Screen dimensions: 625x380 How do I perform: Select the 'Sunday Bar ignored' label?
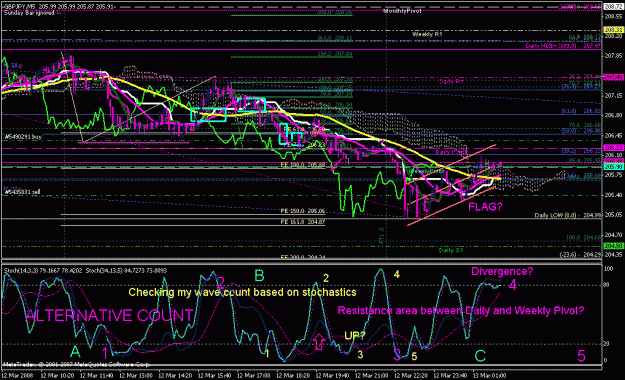(x=29, y=13)
